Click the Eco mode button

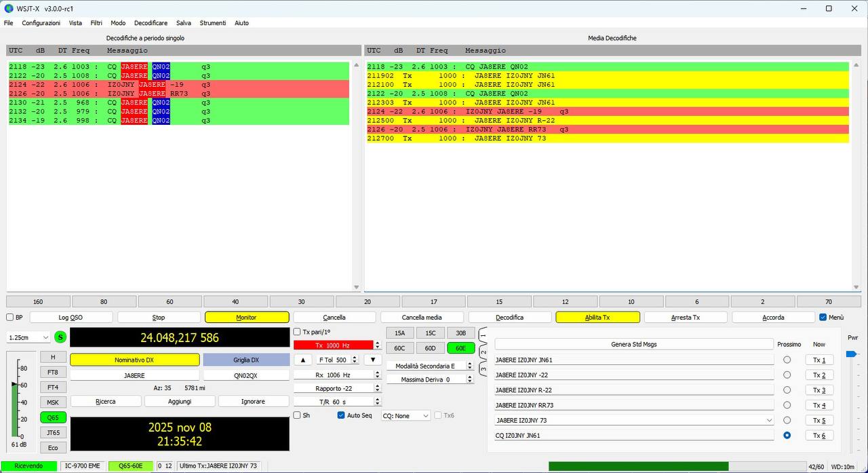point(53,447)
